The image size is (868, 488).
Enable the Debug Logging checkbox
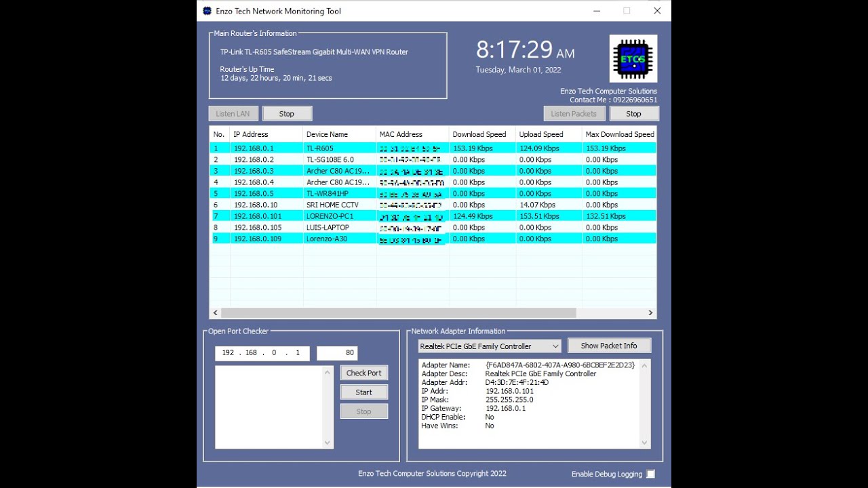pyautogui.click(x=650, y=474)
